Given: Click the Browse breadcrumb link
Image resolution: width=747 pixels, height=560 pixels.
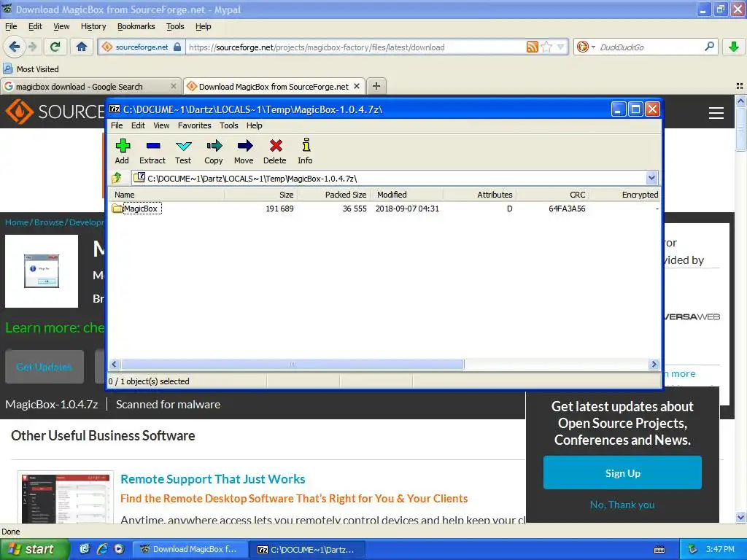Looking at the screenshot, I should coord(49,222).
